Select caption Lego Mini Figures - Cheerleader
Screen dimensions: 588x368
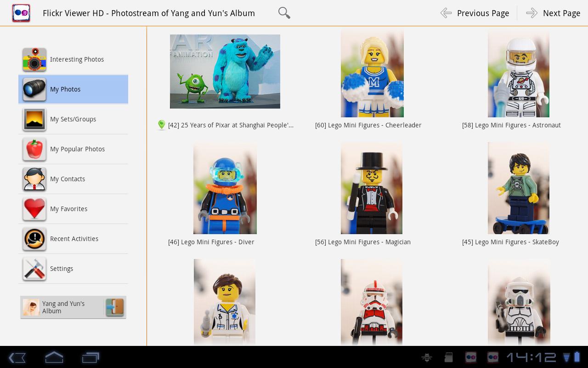pyautogui.click(x=368, y=125)
